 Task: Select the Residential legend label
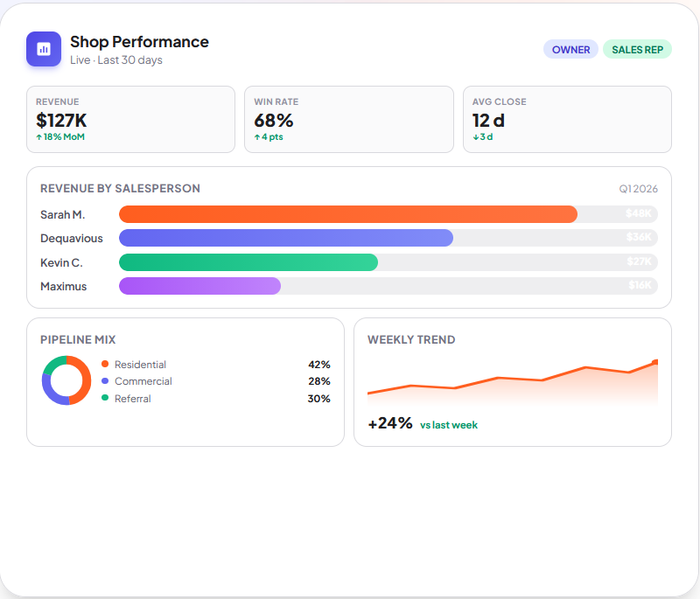(140, 365)
